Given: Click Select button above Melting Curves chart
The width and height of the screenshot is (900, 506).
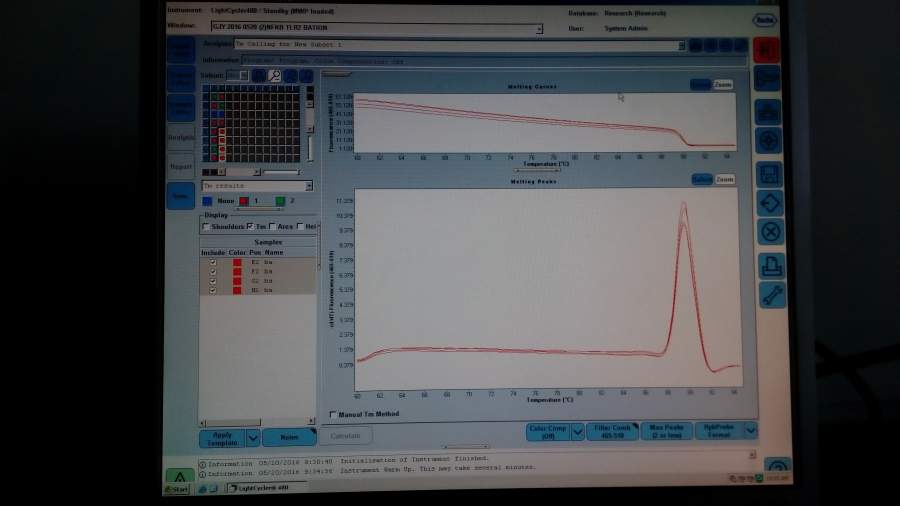Looking at the screenshot, I should point(700,84).
